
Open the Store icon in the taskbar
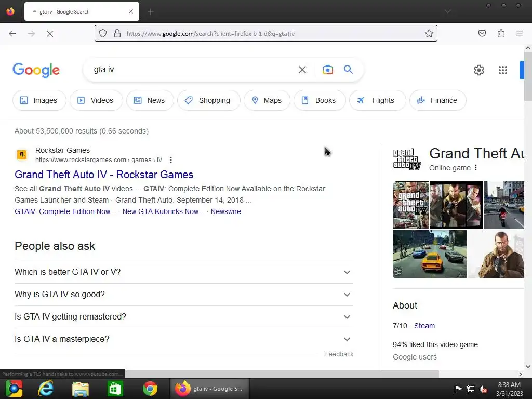115,389
